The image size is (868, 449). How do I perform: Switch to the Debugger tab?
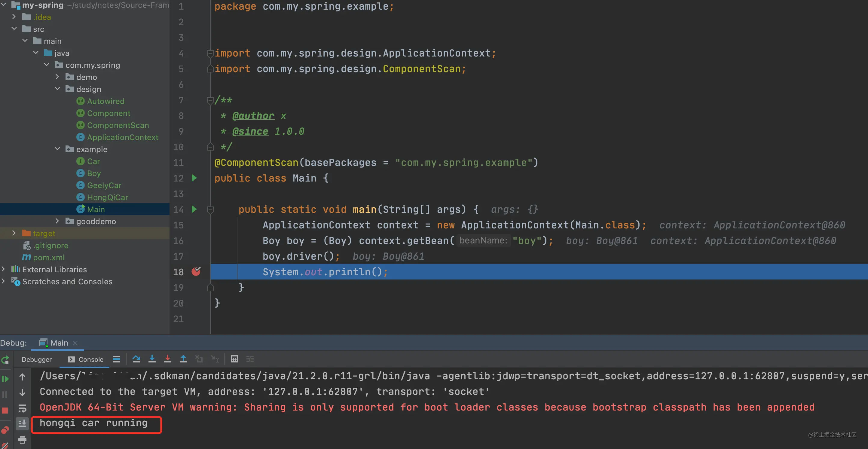[x=36, y=359]
